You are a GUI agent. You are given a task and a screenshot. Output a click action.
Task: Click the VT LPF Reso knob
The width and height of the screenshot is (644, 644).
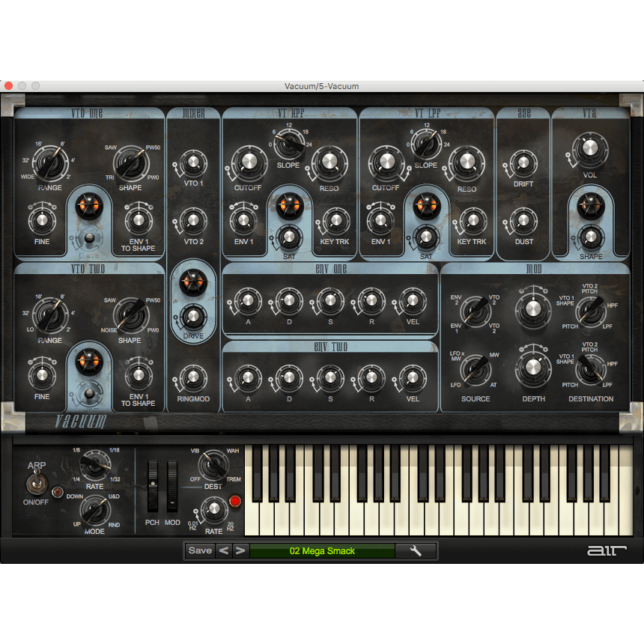(x=466, y=161)
